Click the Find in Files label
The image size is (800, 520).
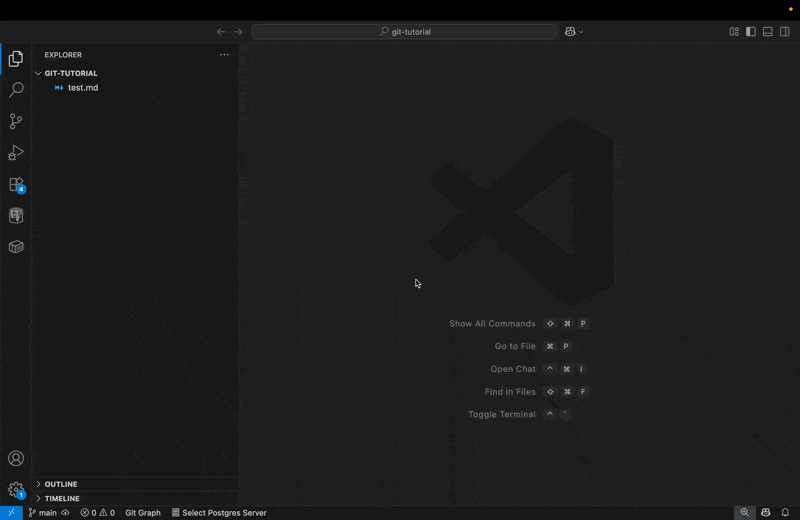[510, 391]
